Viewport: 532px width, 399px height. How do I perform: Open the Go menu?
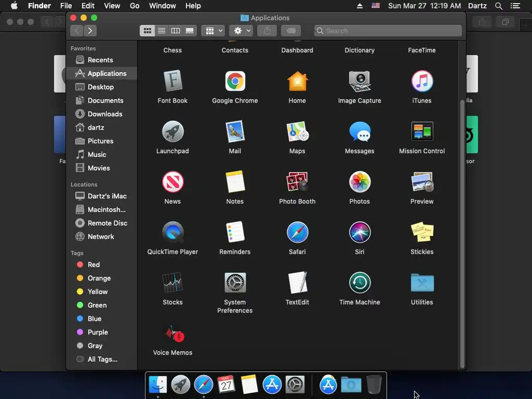pyautogui.click(x=135, y=6)
